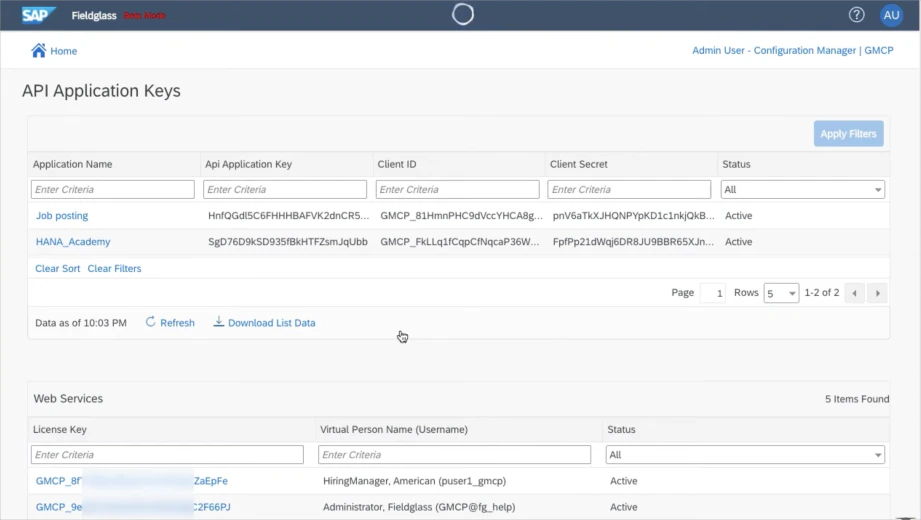Open the help question mark icon
This screenshot has width=921, height=520.
point(856,15)
